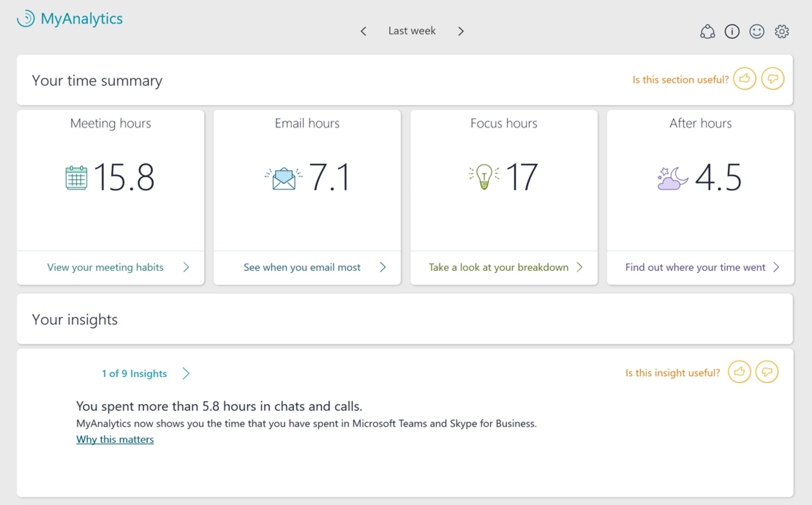The width and height of the screenshot is (812, 505).
Task: Give thumbs up to time summary section
Action: [744, 79]
